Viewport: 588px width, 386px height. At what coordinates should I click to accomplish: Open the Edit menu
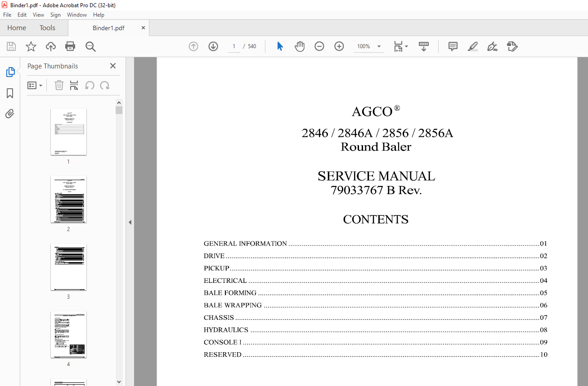click(x=22, y=15)
